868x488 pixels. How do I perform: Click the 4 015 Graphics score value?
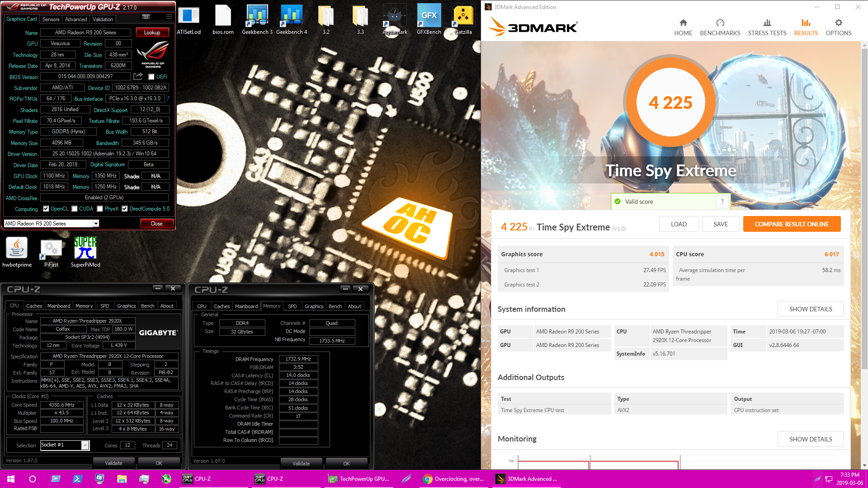pos(657,254)
